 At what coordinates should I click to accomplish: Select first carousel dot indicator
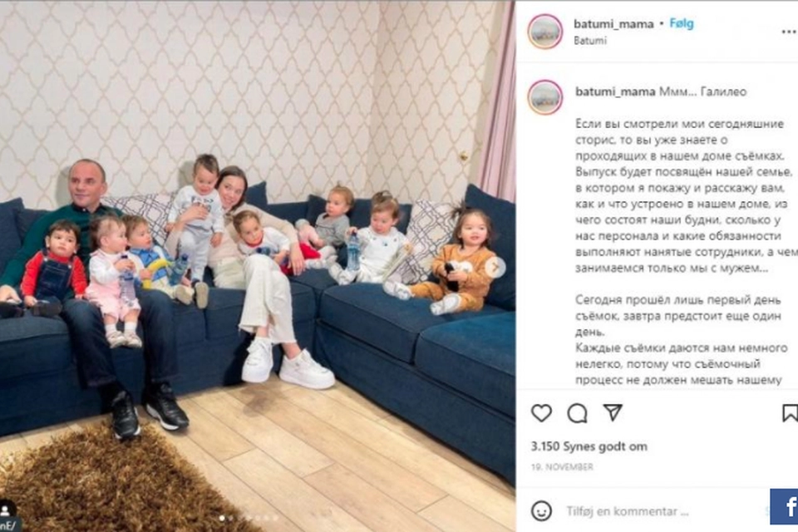(x=222, y=518)
